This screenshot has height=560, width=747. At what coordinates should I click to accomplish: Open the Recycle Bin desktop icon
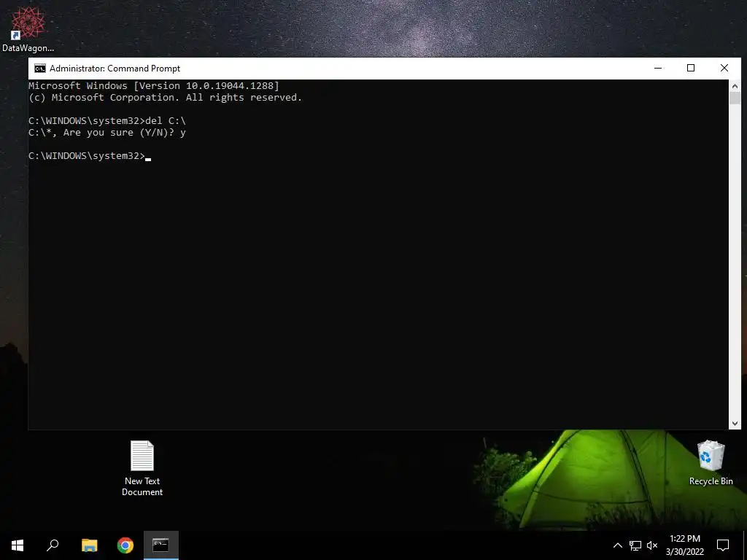click(711, 463)
